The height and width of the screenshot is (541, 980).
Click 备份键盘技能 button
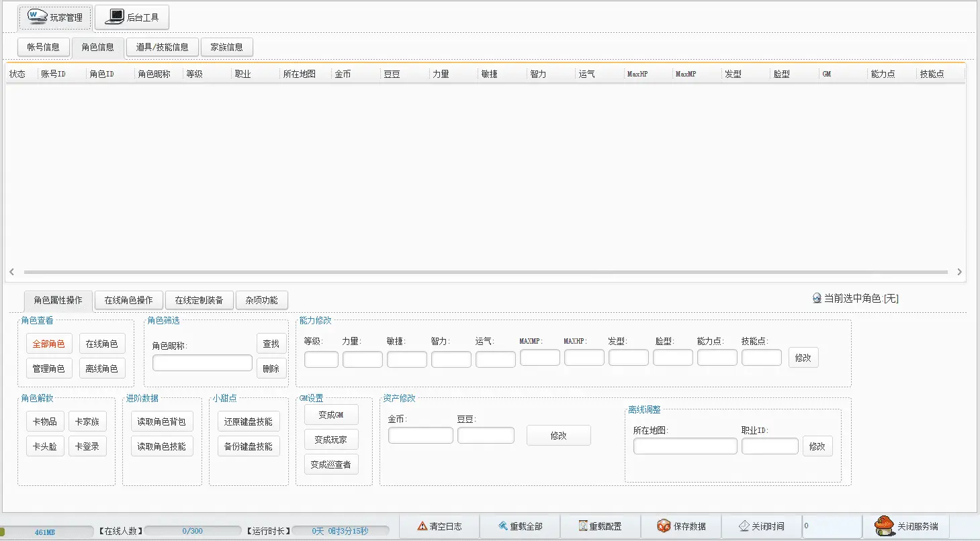click(x=249, y=446)
